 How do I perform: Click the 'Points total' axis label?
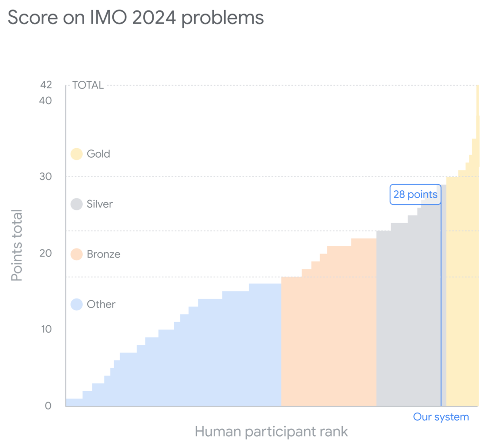tap(17, 246)
